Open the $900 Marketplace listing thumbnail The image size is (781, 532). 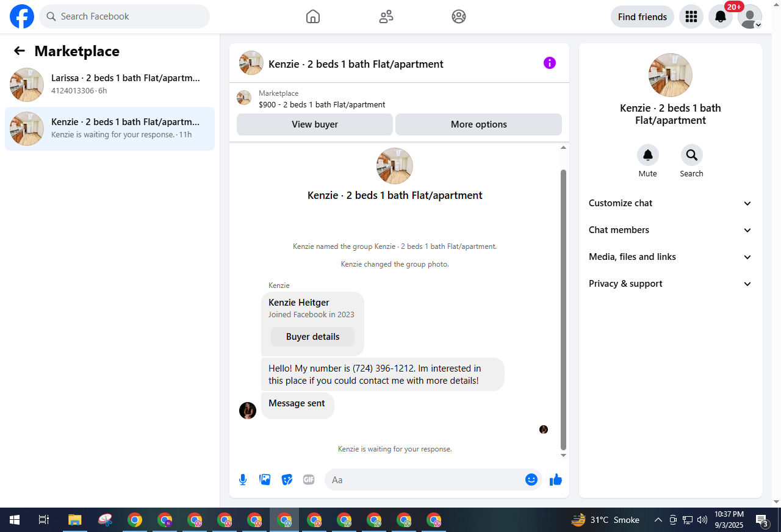[x=244, y=98]
